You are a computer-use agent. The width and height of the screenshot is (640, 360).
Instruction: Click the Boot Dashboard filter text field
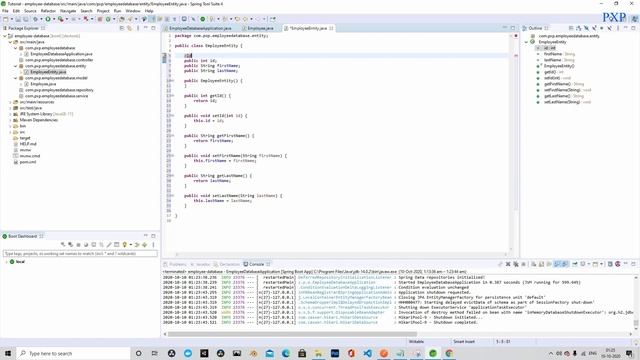tap(80, 253)
